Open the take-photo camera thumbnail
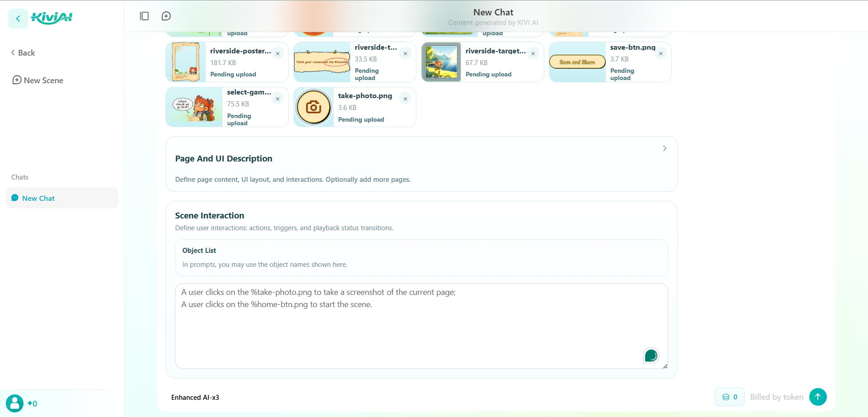The width and height of the screenshot is (868, 417). [314, 107]
